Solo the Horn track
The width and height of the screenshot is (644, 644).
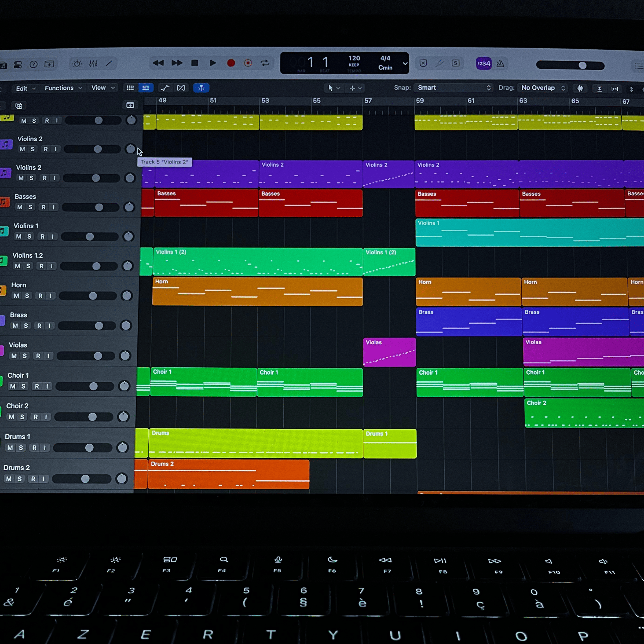(x=27, y=296)
